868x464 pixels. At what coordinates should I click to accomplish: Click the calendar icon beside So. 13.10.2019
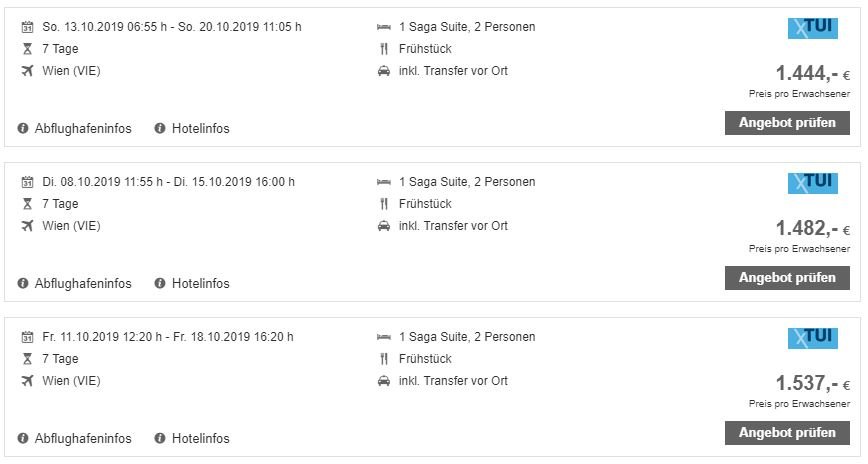(x=27, y=27)
